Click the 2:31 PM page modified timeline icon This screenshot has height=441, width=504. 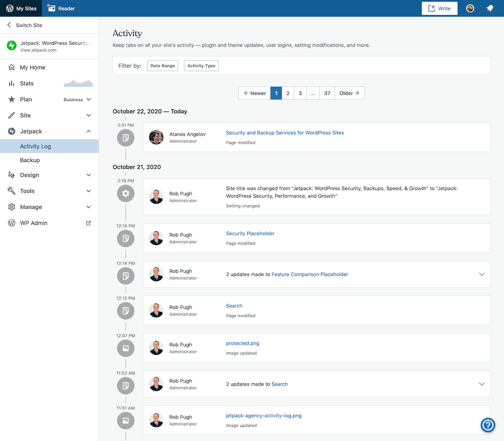click(126, 138)
